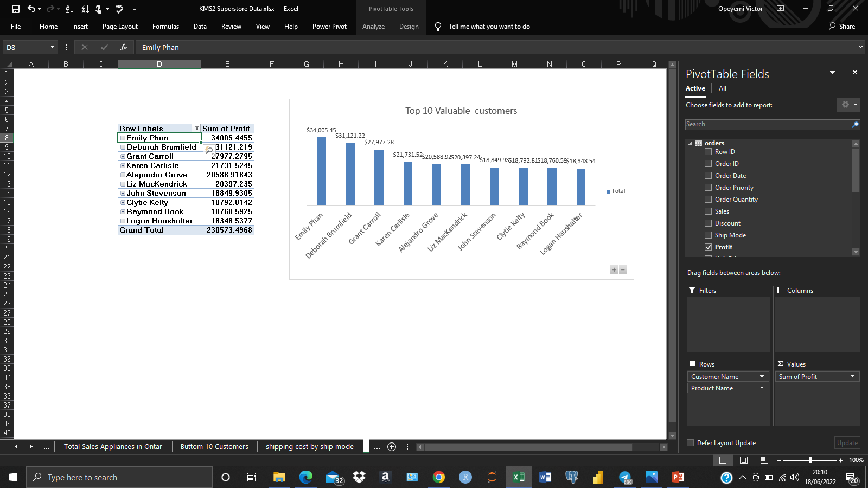
Task: Click the Undo icon
Action: point(31,9)
